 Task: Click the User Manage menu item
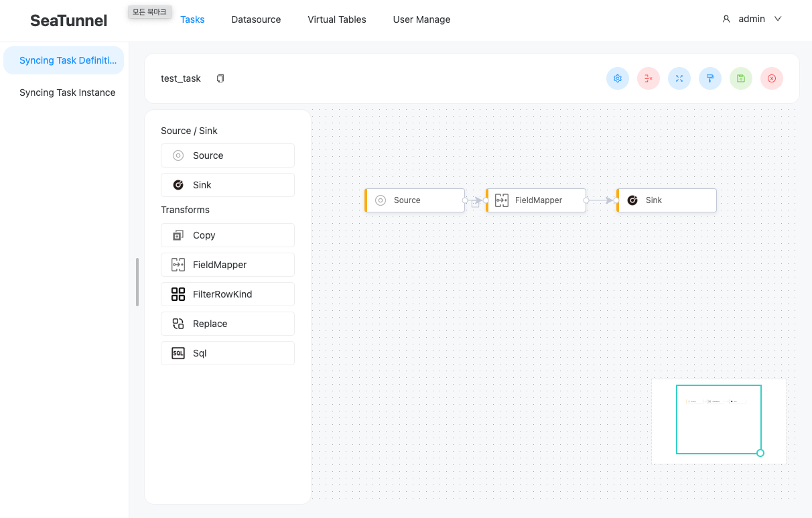tap(421, 19)
